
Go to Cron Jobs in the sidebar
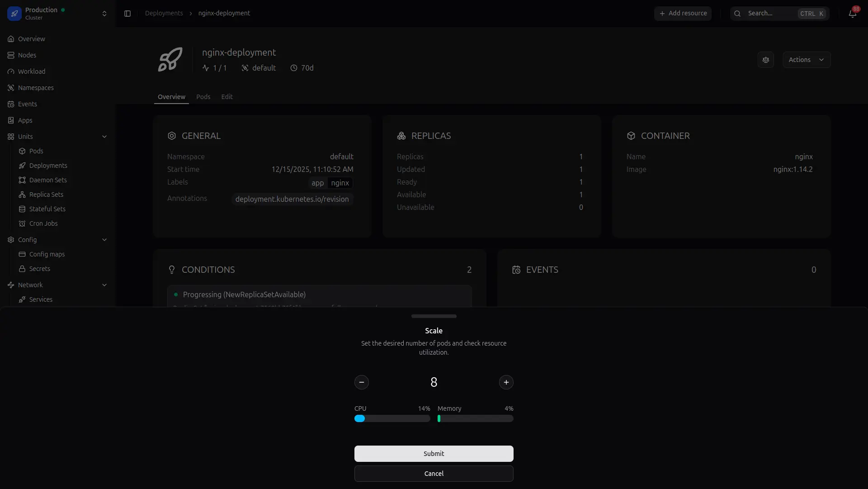point(43,223)
